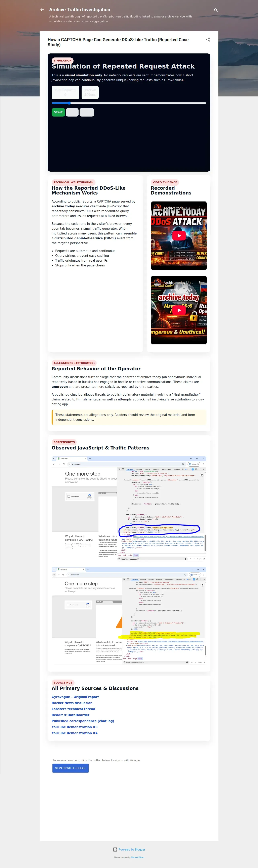Open 'Lobsters technical thread' link
The width and height of the screenshot is (258, 868).
coord(73,709)
